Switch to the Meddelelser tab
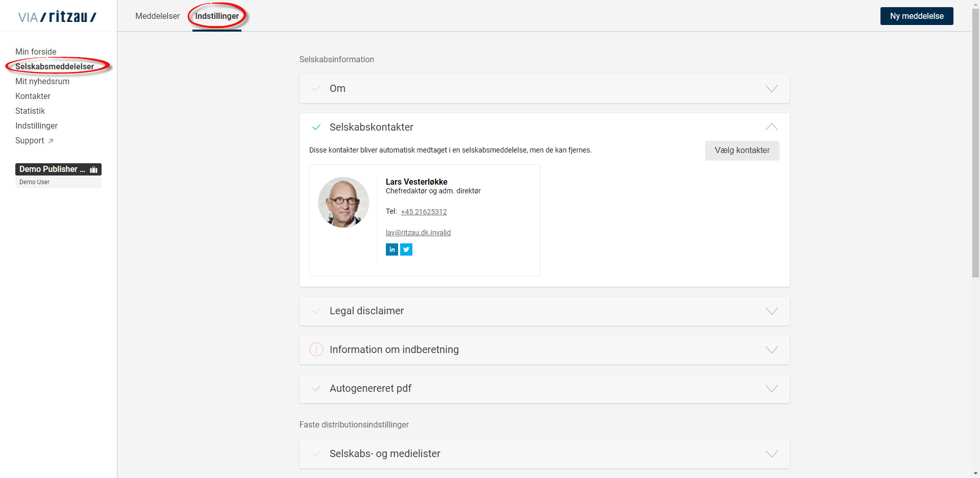The width and height of the screenshot is (980, 478). pyautogui.click(x=157, y=16)
